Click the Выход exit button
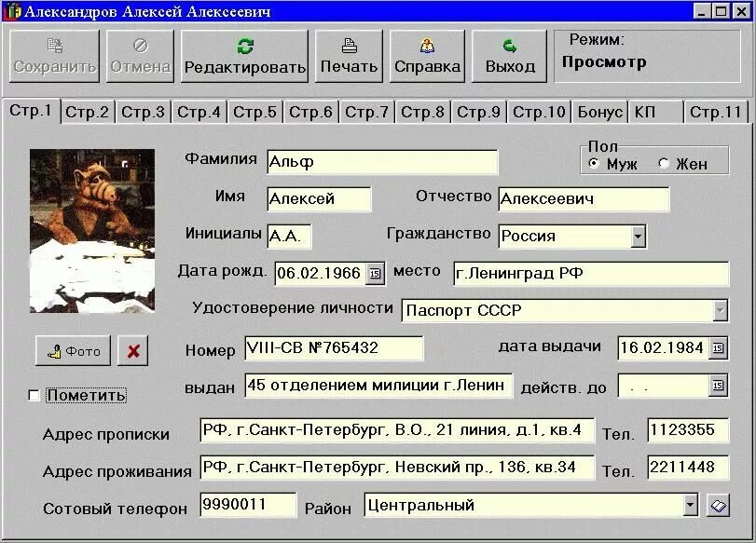756x543 pixels. click(x=510, y=57)
